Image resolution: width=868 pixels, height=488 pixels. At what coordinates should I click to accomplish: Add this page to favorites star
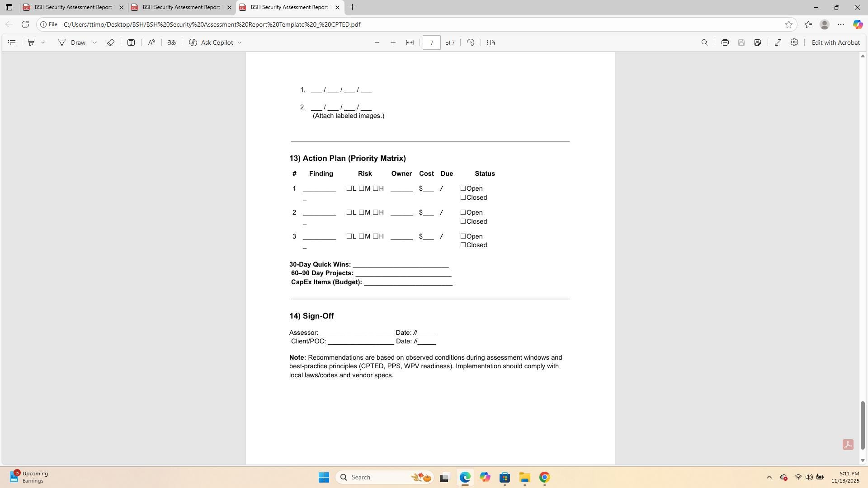(789, 24)
